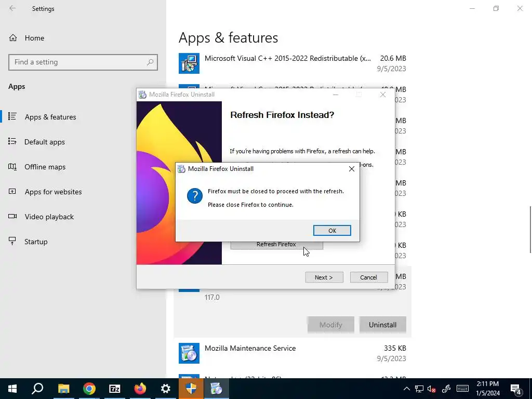532x399 pixels.
Task: Click the Offline maps sidebar icon
Action: 12,167
